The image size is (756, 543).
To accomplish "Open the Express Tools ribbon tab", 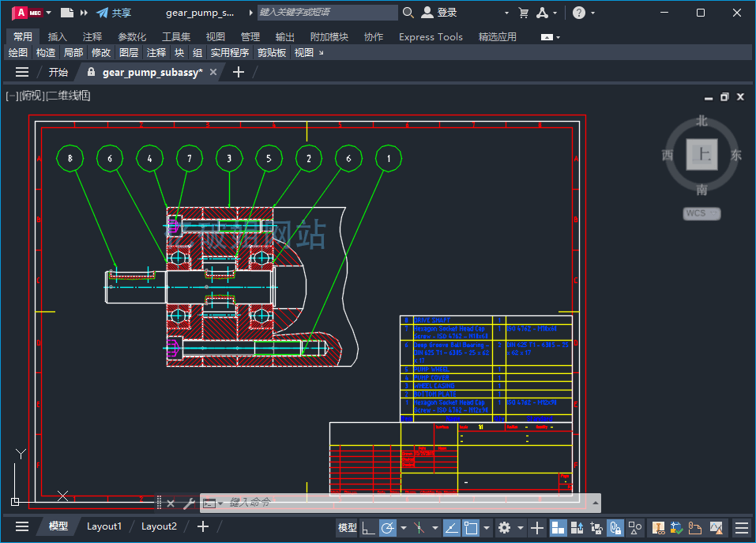I will (431, 36).
